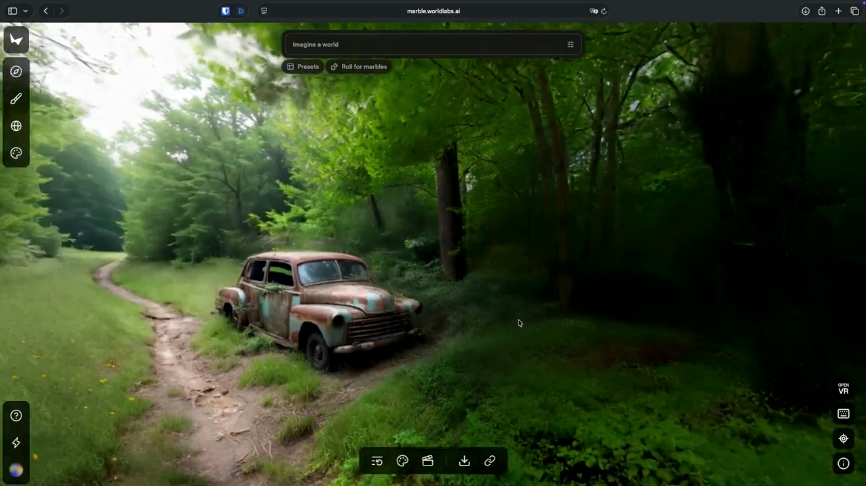The height and width of the screenshot is (486, 866).
Task: Select the brush tool in sidebar
Action: point(16,98)
